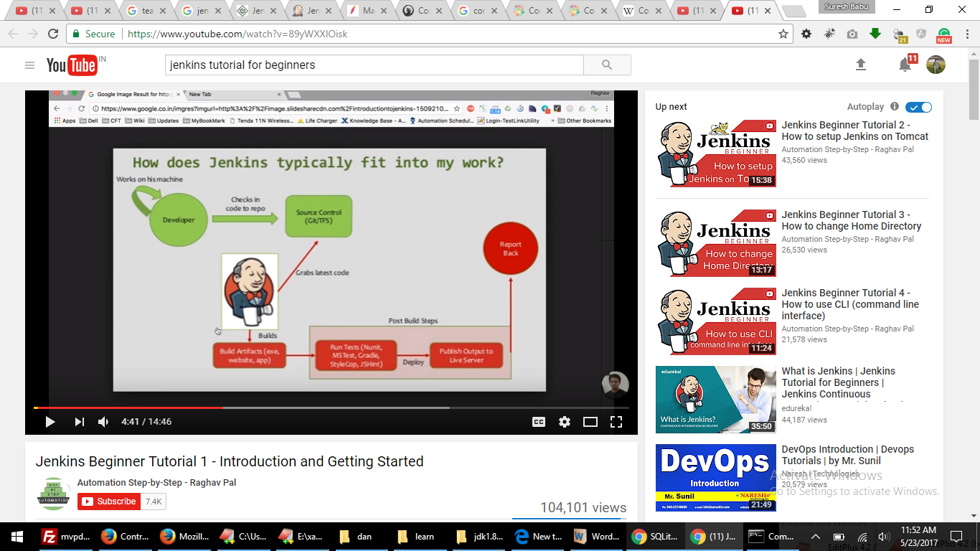This screenshot has width=980, height=551.
Task: Enter full screen video mode
Action: pyautogui.click(x=616, y=422)
